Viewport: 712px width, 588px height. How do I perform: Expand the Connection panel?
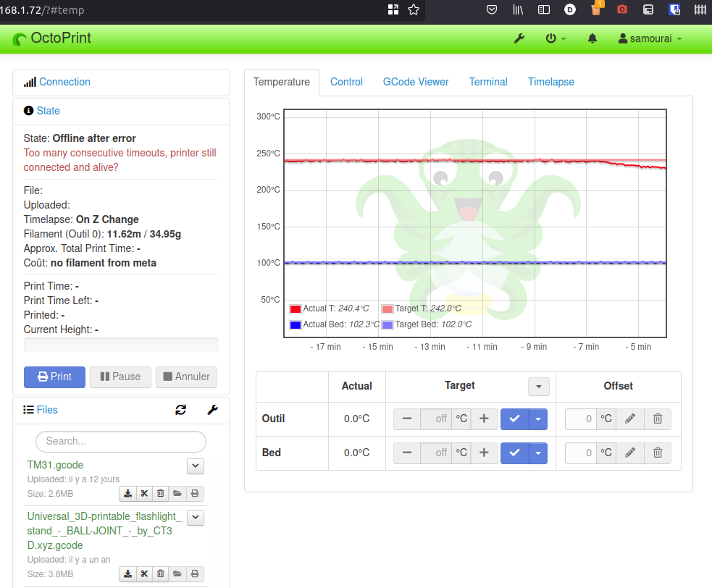pos(64,82)
